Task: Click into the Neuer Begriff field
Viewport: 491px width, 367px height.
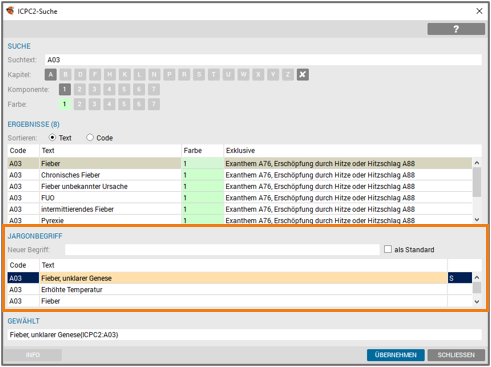Action: [x=222, y=250]
